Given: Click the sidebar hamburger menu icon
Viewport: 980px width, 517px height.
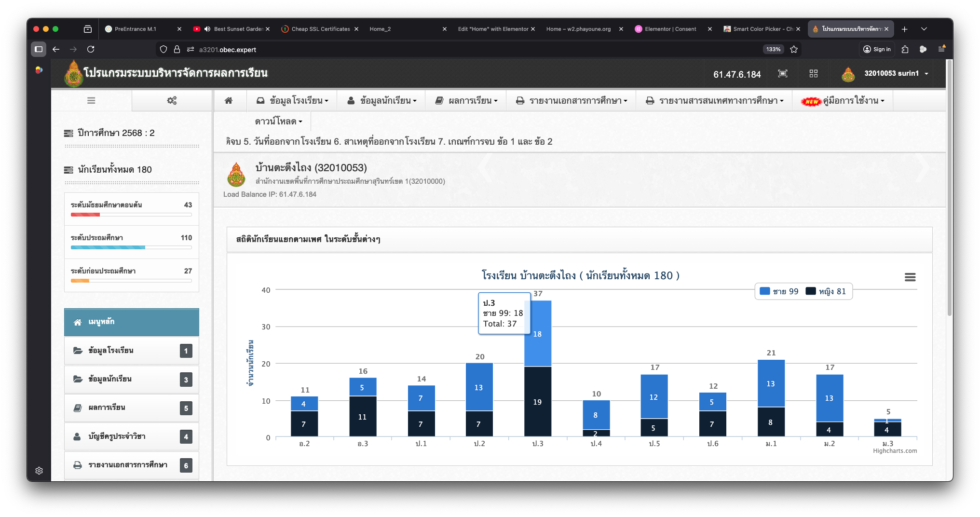Looking at the screenshot, I should [x=91, y=100].
